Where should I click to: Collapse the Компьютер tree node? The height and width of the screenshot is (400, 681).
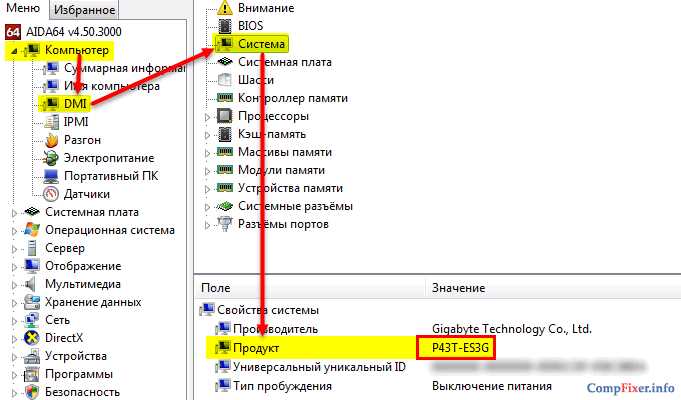(x=13, y=51)
